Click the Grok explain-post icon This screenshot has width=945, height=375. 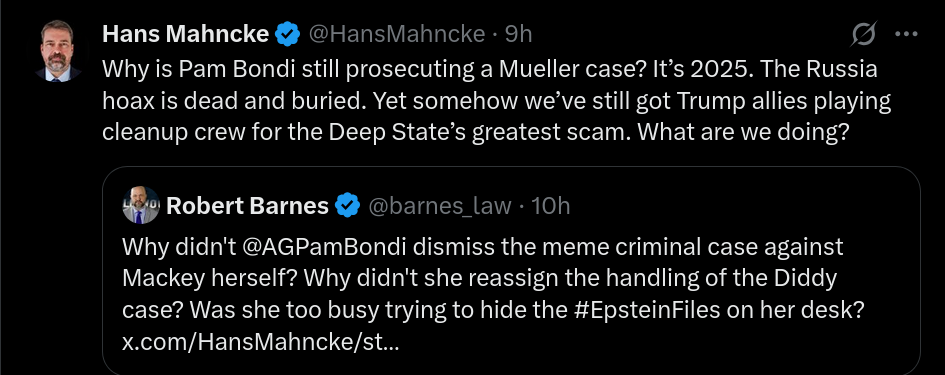[863, 34]
